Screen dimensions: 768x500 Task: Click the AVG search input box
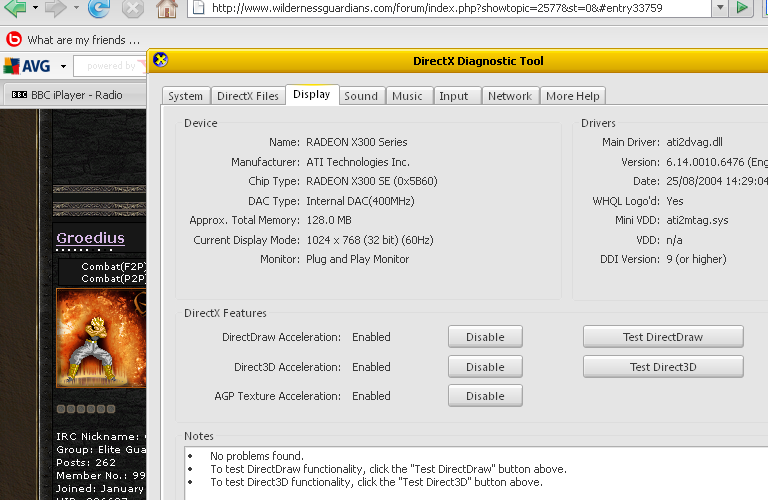110,66
